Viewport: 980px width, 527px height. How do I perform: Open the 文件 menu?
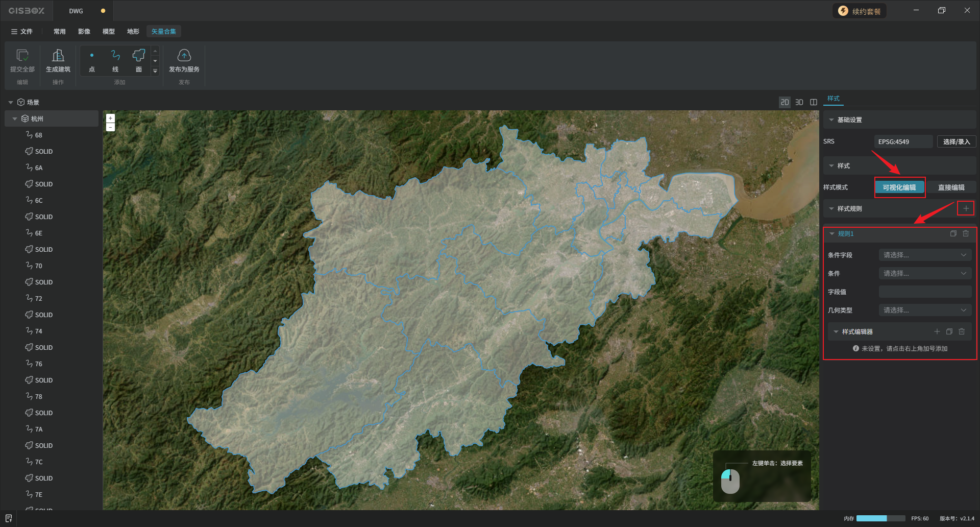[22, 32]
